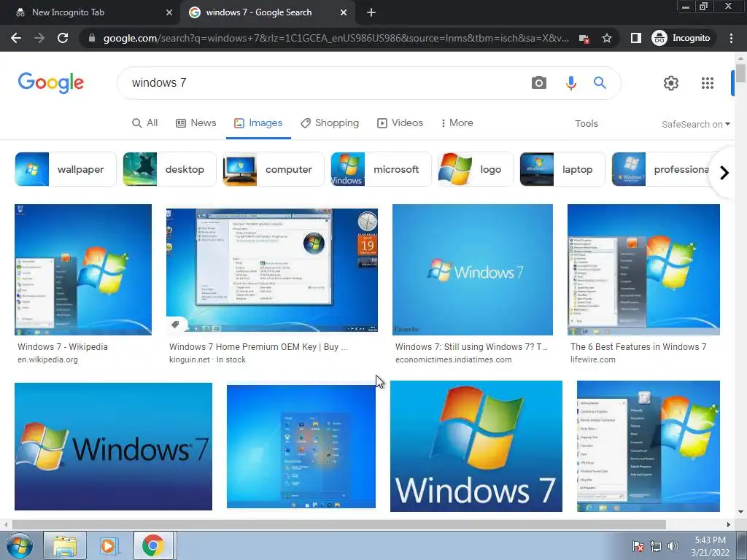Open the Shopping results tab
Screen dimensions: 747x560
(330, 122)
